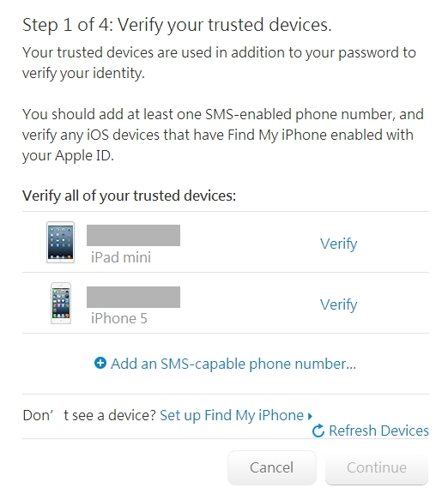Click the Step 1 of 4 heading

(177, 25)
